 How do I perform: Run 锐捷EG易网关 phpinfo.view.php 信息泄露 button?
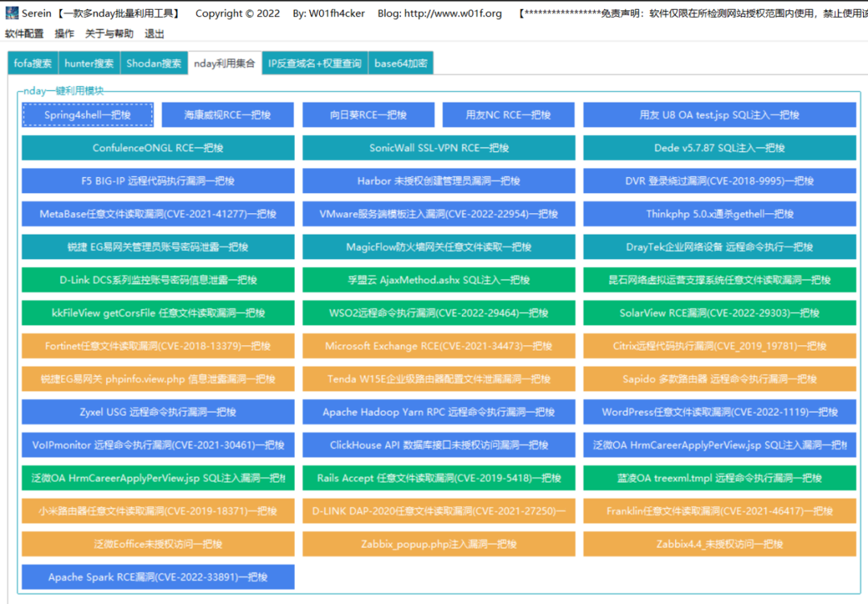pyautogui.click(x=158, y=379)
